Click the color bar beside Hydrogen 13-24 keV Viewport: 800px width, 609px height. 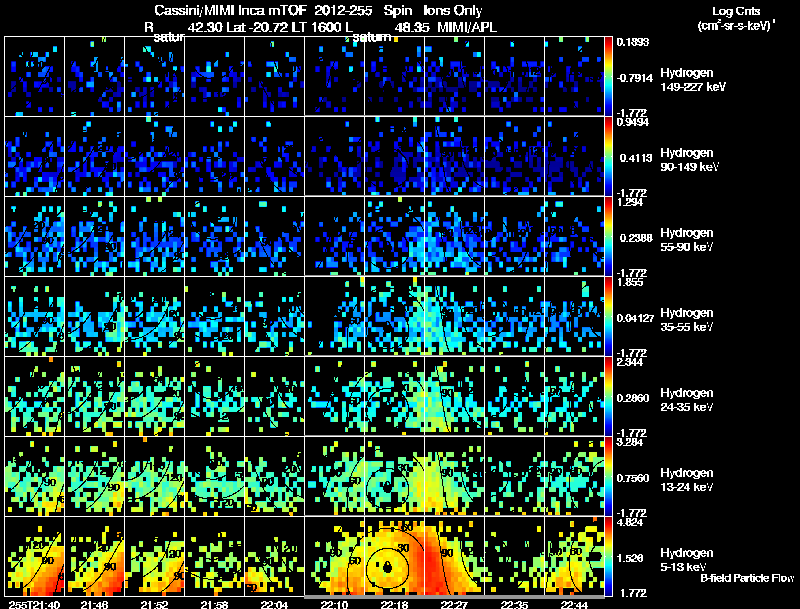(x=609, y=477)
